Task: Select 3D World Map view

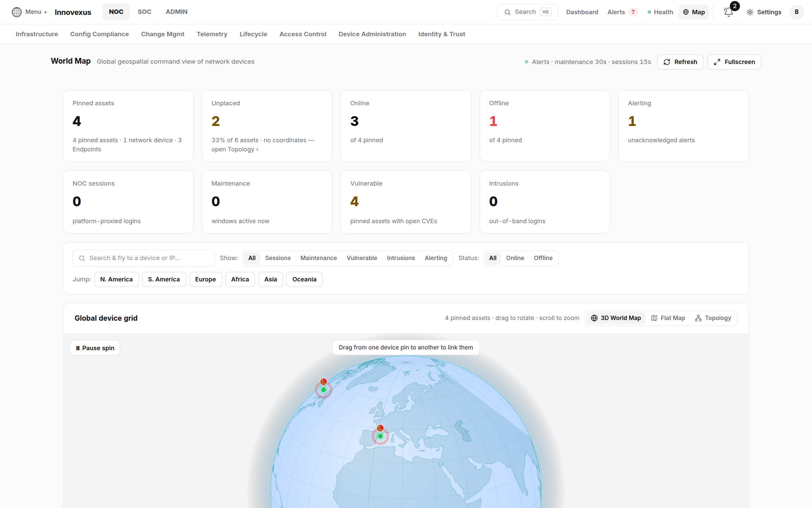Action: (x=616, y=318)
